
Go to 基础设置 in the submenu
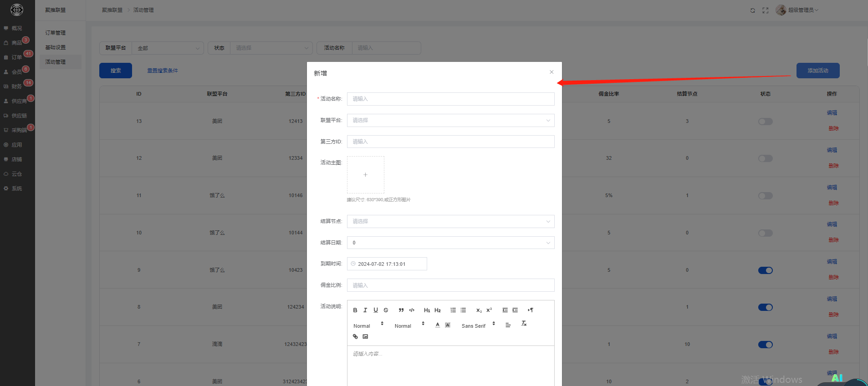click(56, 47)
